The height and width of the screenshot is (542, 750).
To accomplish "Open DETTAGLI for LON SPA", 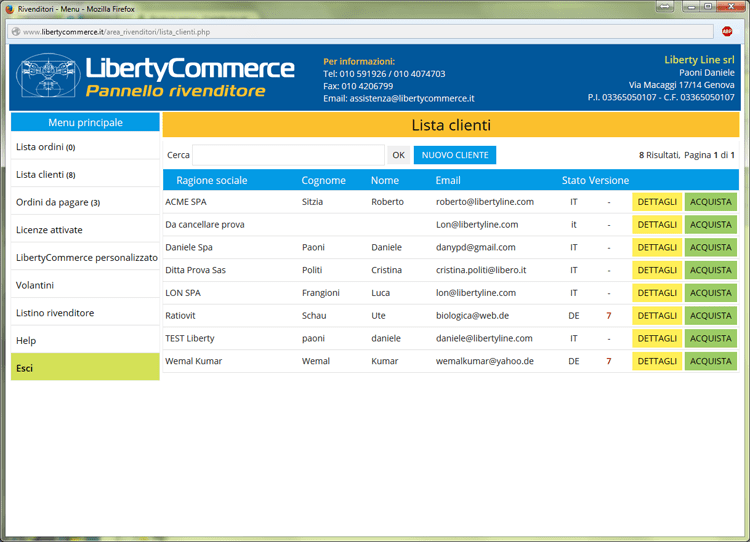I will click(657, 293).
